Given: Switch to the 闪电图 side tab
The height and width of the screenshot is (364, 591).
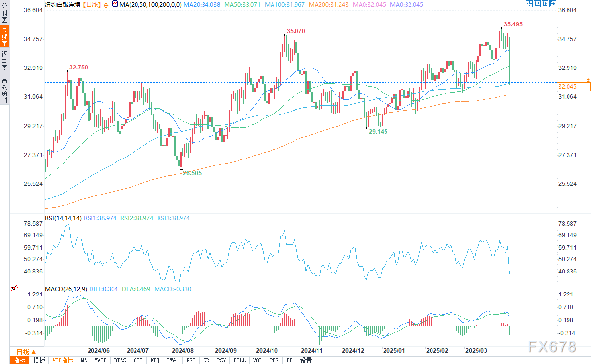Looking at the screenshot, I should pyautogui.click(x=4, y=61).
